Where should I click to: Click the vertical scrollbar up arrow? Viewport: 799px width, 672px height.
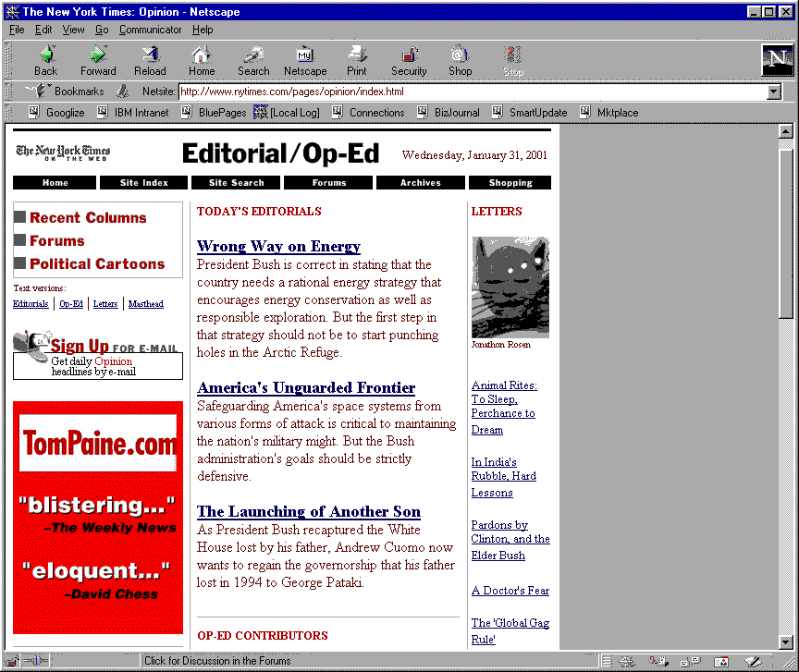point(786,132)
